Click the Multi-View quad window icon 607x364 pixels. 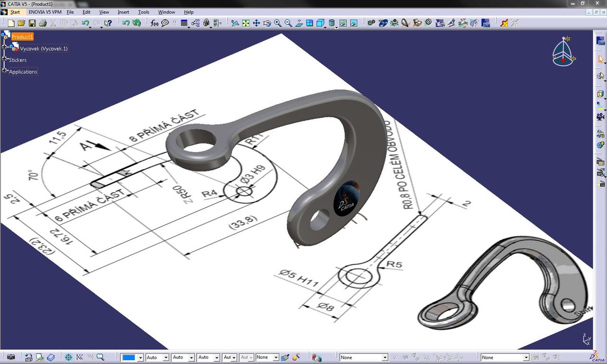coord(310,23)
